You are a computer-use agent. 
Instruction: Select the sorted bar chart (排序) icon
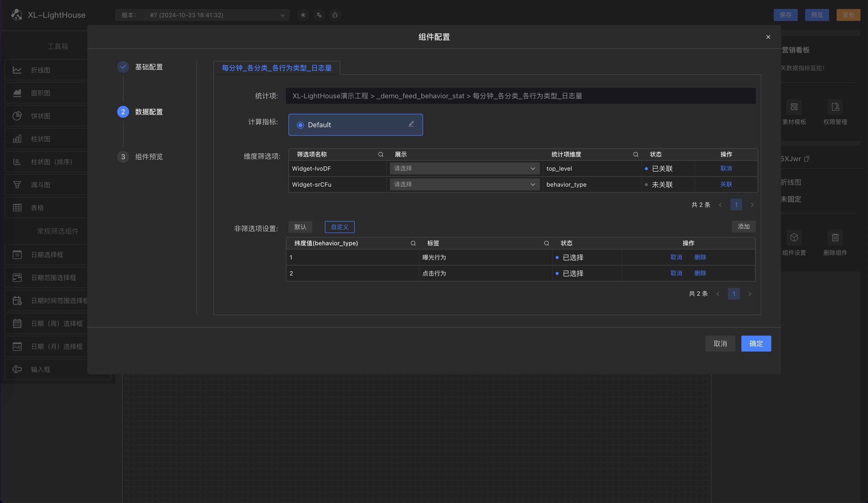pyautogui.click(x=17, y=162)
